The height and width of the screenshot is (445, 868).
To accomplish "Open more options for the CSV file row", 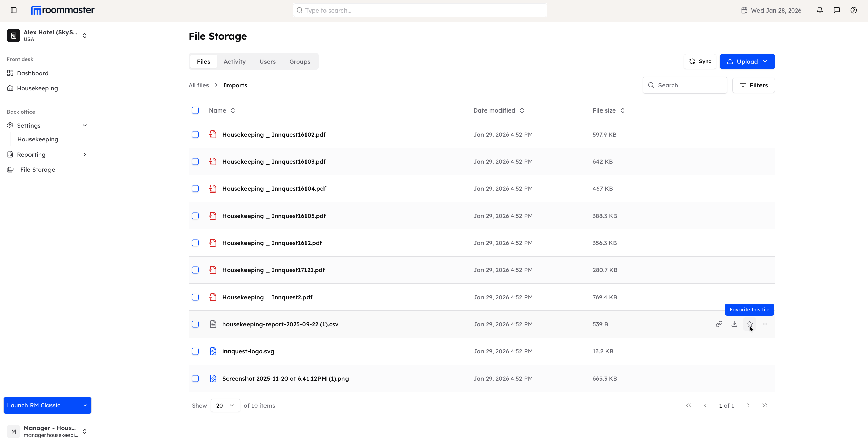I will coord(765,324).
